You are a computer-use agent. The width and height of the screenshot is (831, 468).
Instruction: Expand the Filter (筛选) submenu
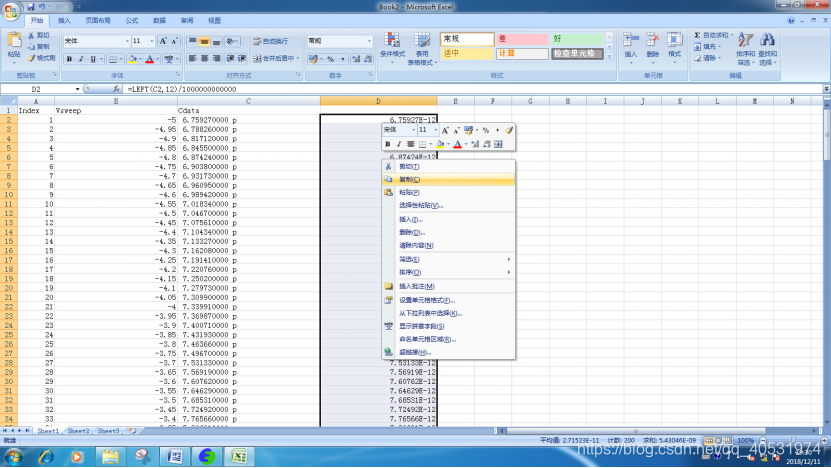click(448, 259)
